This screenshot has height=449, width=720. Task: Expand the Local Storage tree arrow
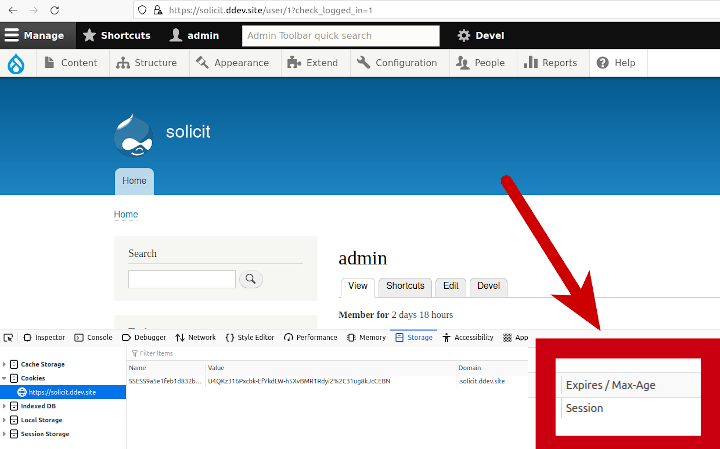tap(5, 420)
